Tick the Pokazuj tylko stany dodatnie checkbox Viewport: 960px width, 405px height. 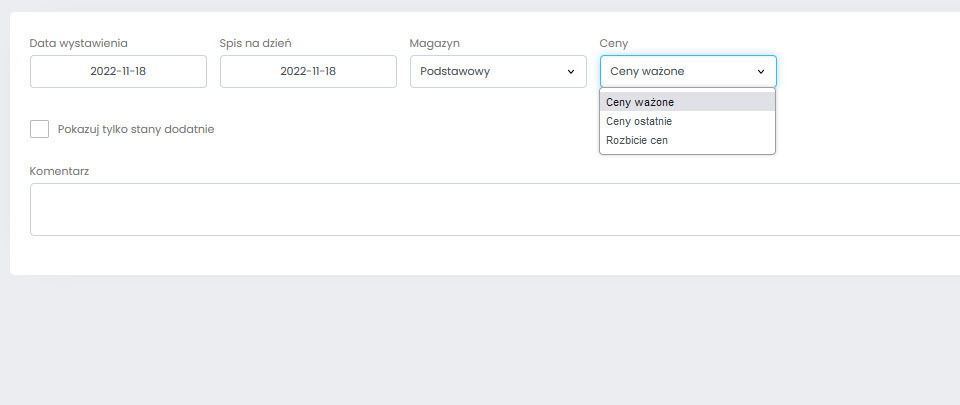point(40,129)
